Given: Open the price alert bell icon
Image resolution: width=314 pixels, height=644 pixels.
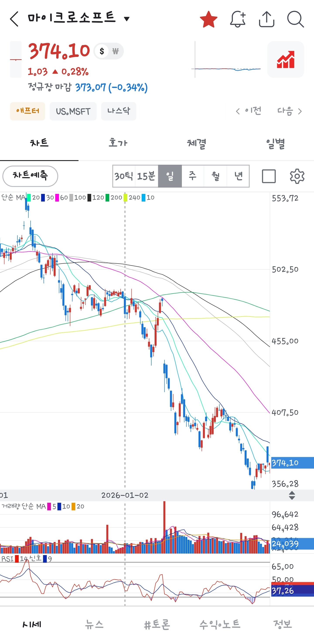Looking at the screenshot, I should [238, 19].
